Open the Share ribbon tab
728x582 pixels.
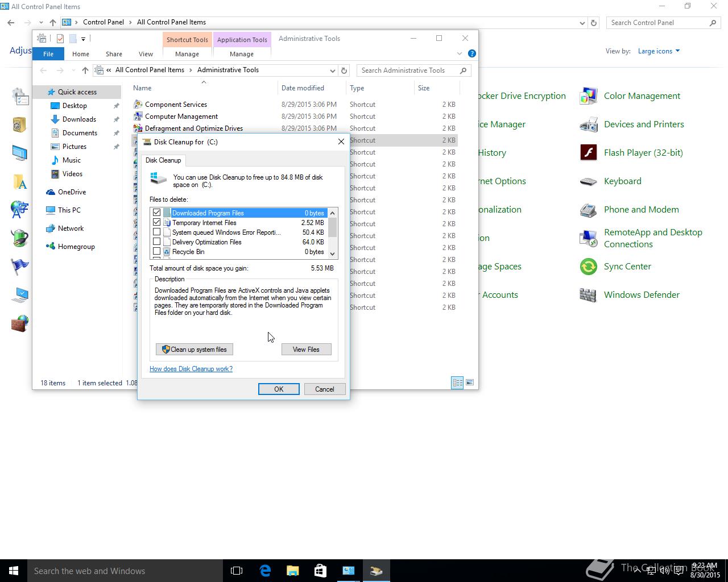coord(114,54)
